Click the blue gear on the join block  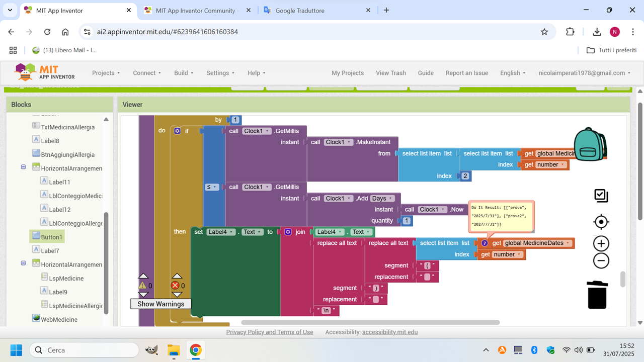(x=288, y=232)
